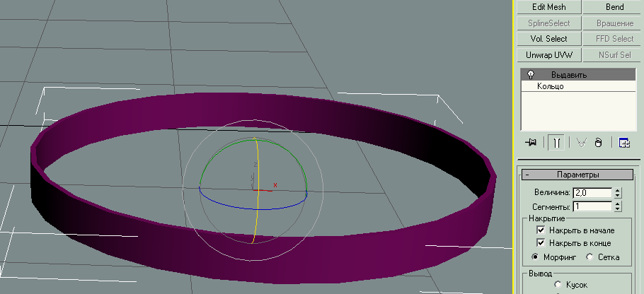Select the Сетка radio button
The width and height of the screenshot is (644, 294).
coord(590,257)
